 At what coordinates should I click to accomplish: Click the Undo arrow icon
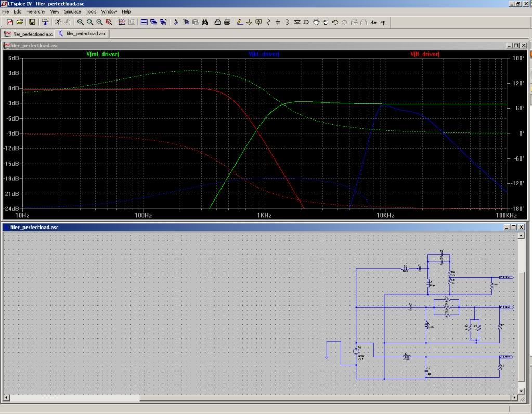pyautogui.click(x=335, y=22)
